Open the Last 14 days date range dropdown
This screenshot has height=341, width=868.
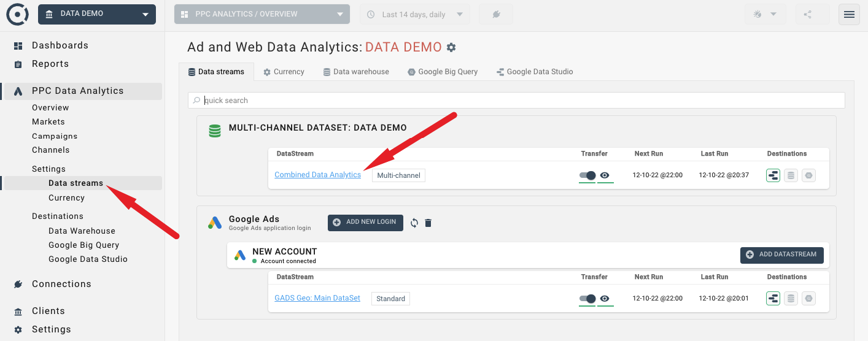[415, 14]
